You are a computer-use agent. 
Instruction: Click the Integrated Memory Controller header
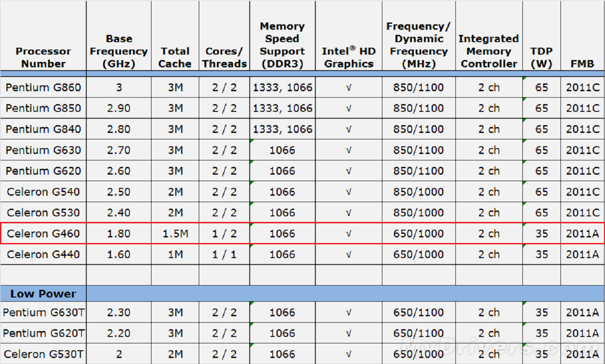pos(488,51)
